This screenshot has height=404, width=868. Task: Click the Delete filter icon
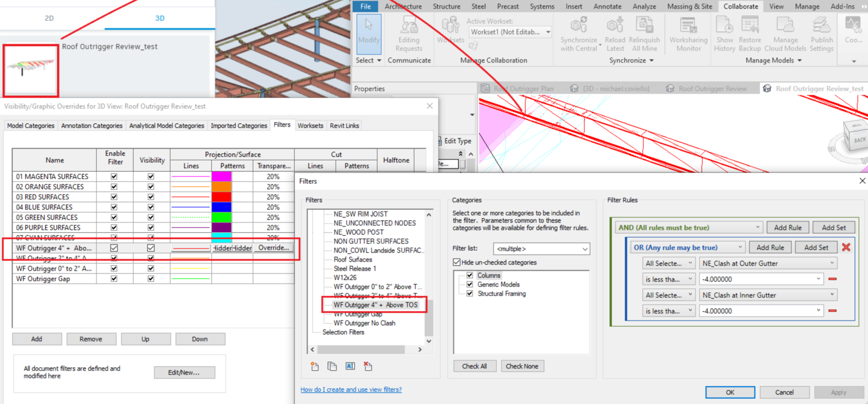(x=368, y=367)
